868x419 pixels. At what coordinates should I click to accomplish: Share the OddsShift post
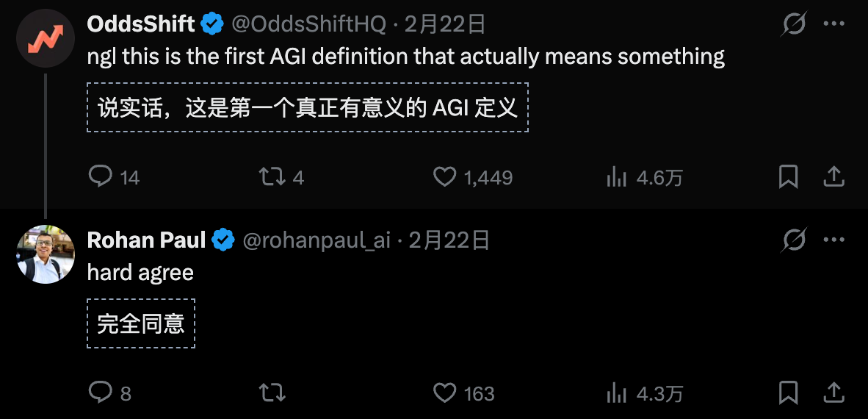coord(833,176)
